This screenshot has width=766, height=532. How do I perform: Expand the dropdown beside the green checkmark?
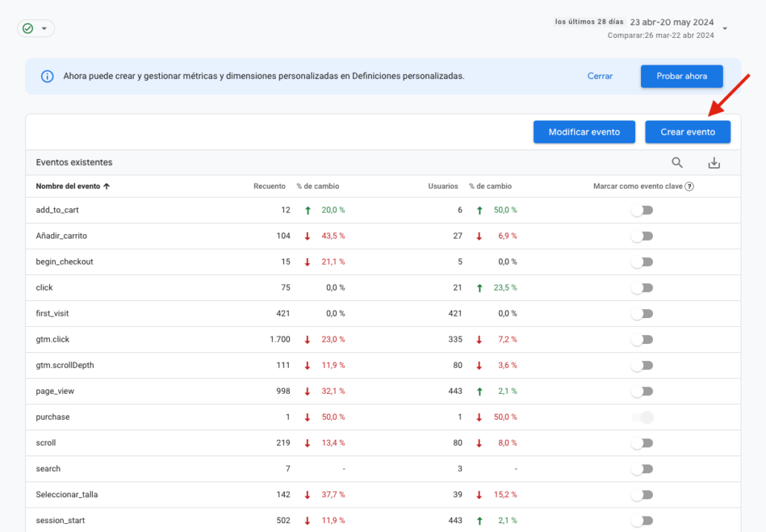pyautogui.click(x=44, y=28)
